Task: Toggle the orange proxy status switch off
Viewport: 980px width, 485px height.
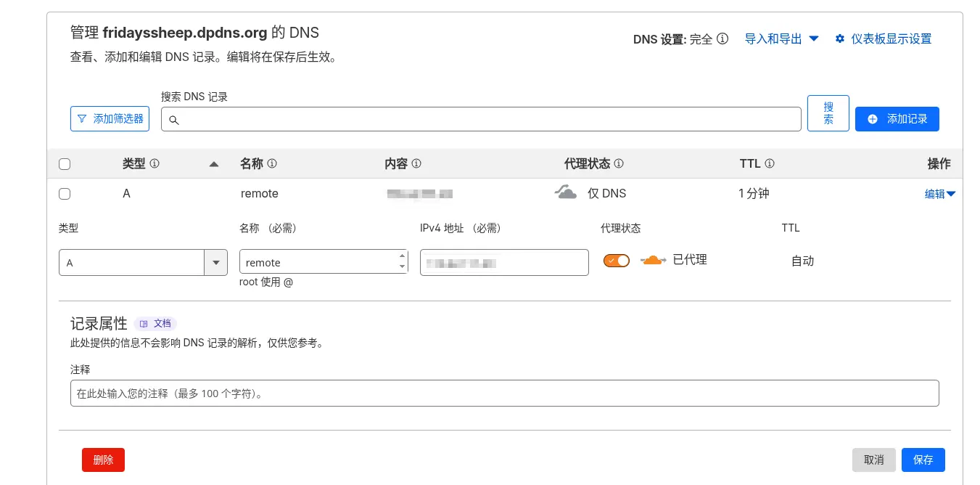Action: tap(616, 260)
